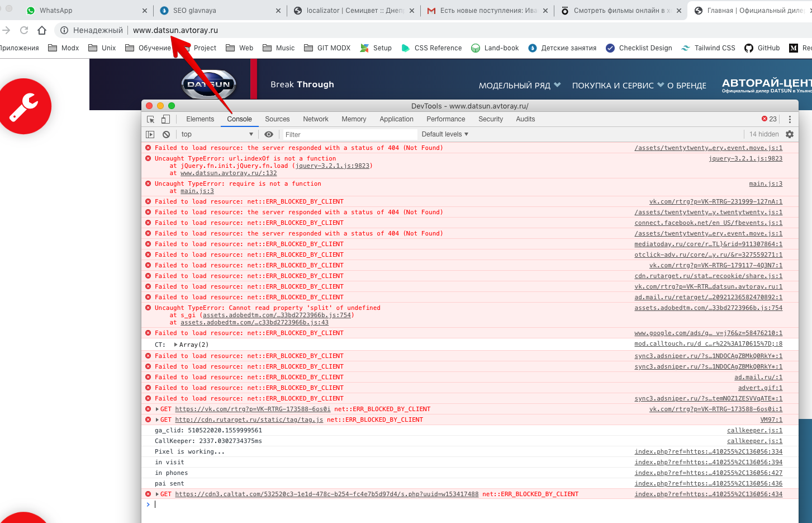812x523 pixels.
Task: Click the red wrench circle button on the page
Action: 23,106
